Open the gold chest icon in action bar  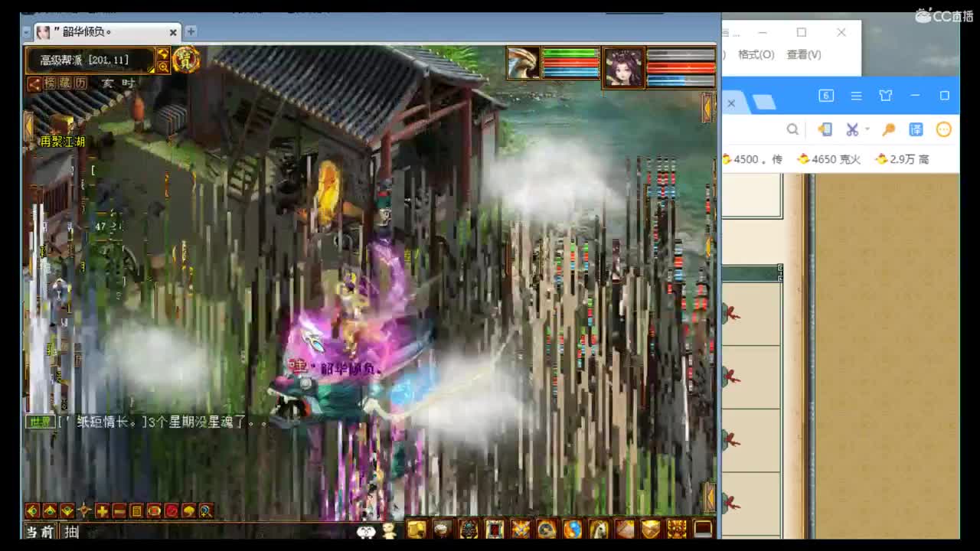click(651, 529)
